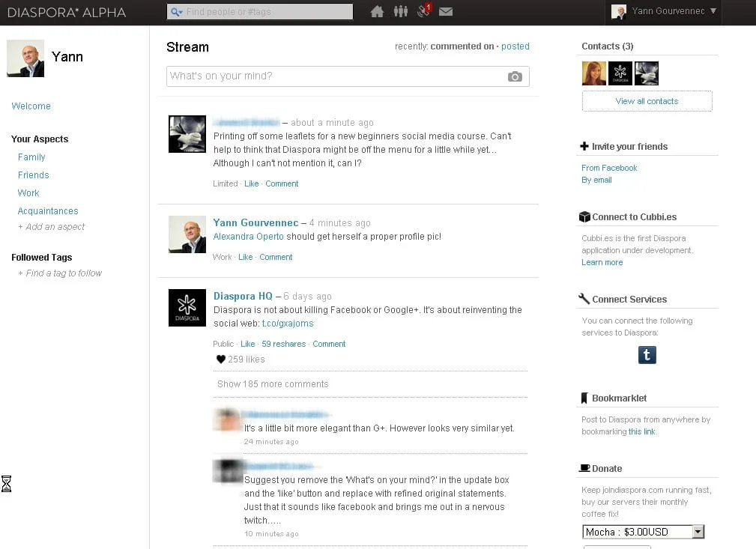Expand Show 185 more comments
The height and width of the screenshot is (549, 756).
273,384
